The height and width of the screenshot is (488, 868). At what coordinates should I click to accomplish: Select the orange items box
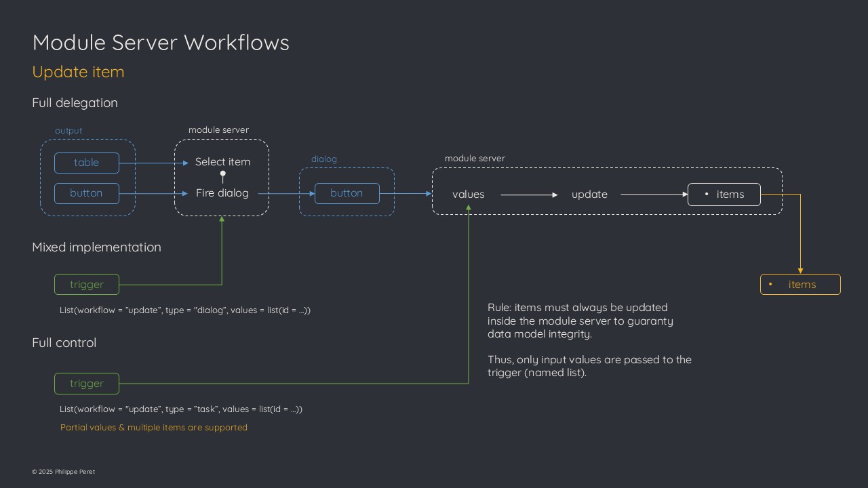click(800, 285)
